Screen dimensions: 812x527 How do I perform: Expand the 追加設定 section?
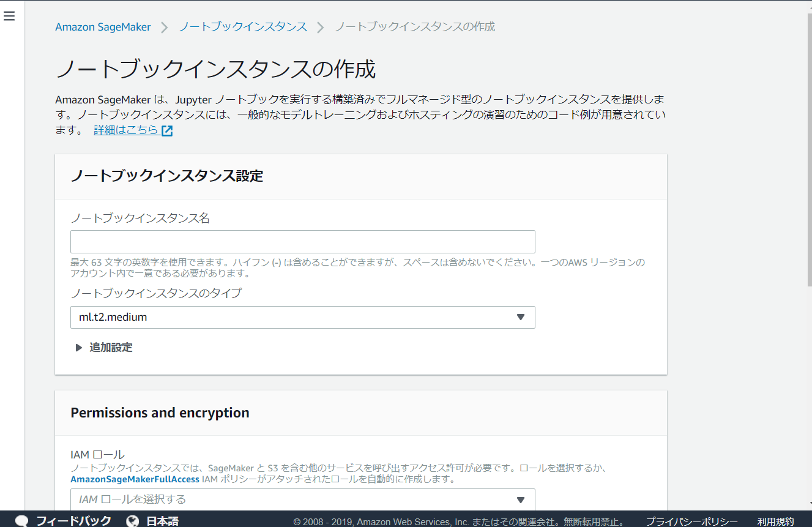pyautogui.click(x=104, y=348)
